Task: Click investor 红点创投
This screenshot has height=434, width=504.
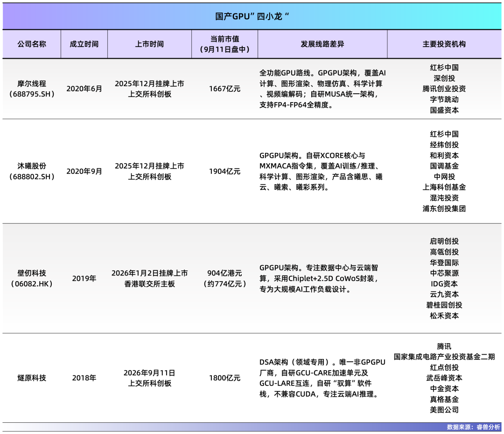Action: pos(444,367)
